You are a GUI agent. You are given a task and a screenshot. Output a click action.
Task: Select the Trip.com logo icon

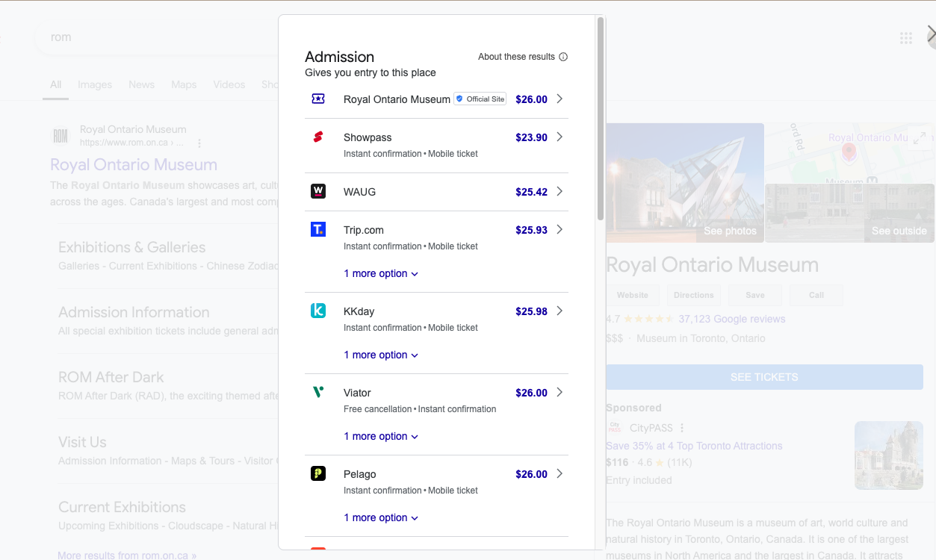(318, 229)
